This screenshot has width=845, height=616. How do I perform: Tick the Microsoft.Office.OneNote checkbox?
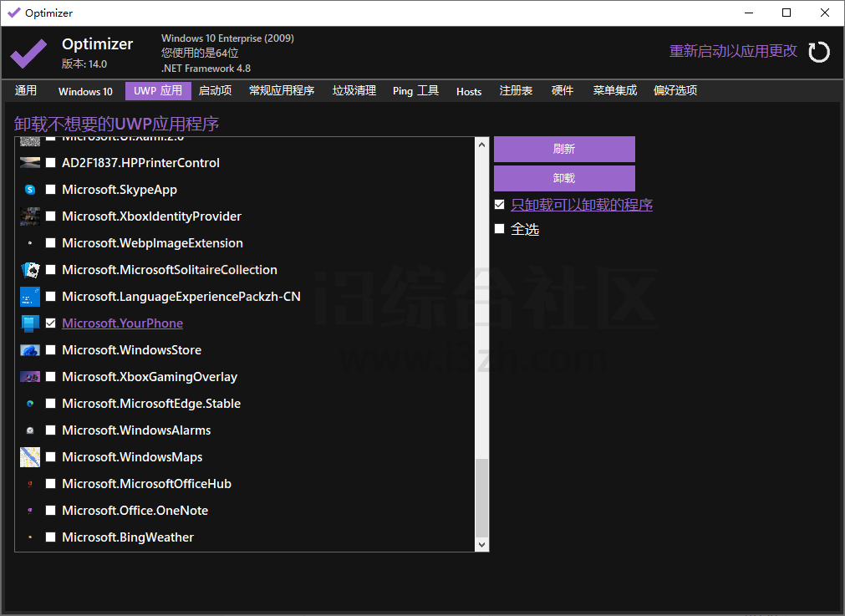pos(51,511)
